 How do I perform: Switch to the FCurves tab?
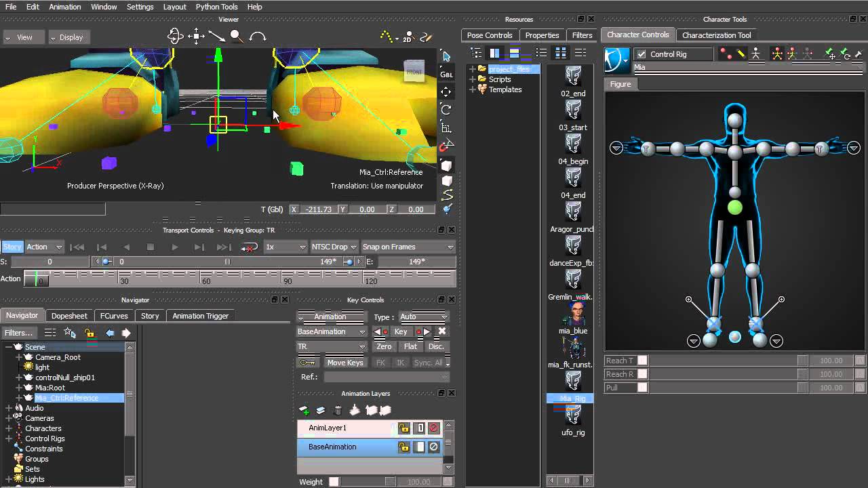[x=114, y=316]
